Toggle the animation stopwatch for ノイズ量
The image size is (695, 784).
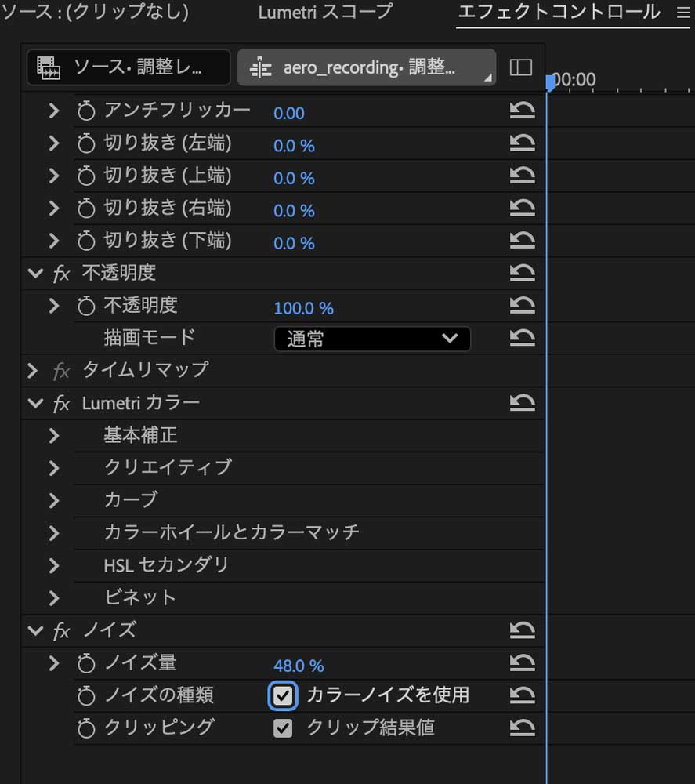[85, 664]
